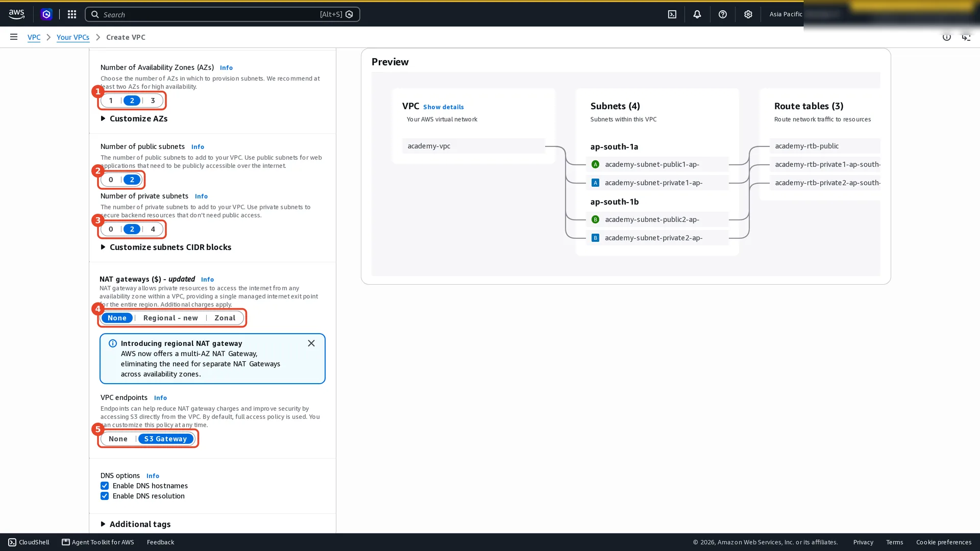Screen dimensions: 980x551
Task: Open Info link for NAT gateways
Action: click(207, 279)
